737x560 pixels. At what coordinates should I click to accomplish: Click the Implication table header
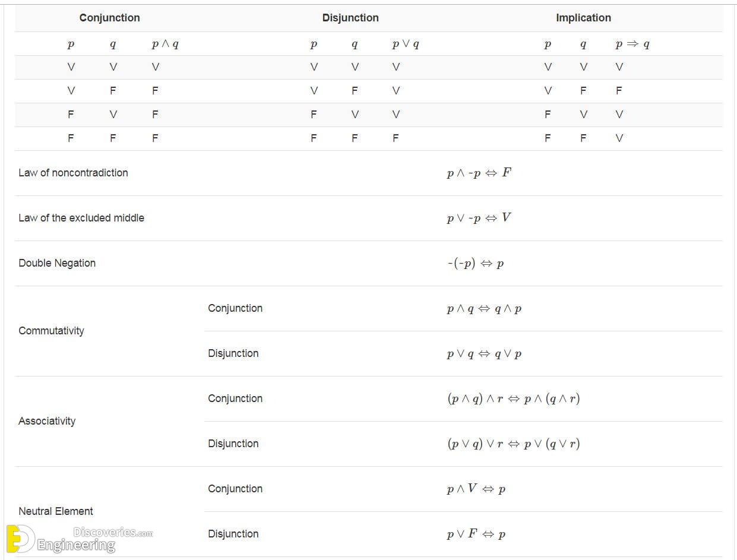tap(583, 18)
